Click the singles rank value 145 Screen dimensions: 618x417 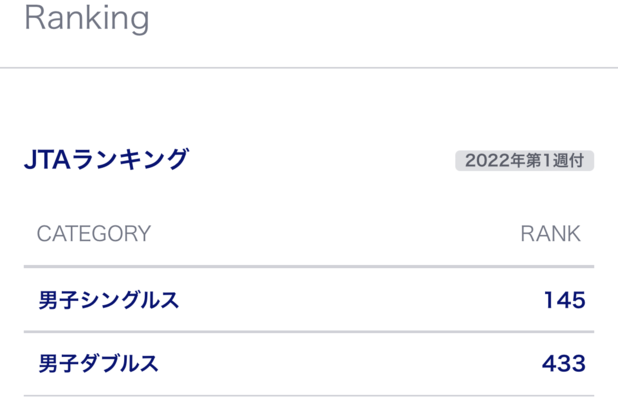tap(564, 300)
